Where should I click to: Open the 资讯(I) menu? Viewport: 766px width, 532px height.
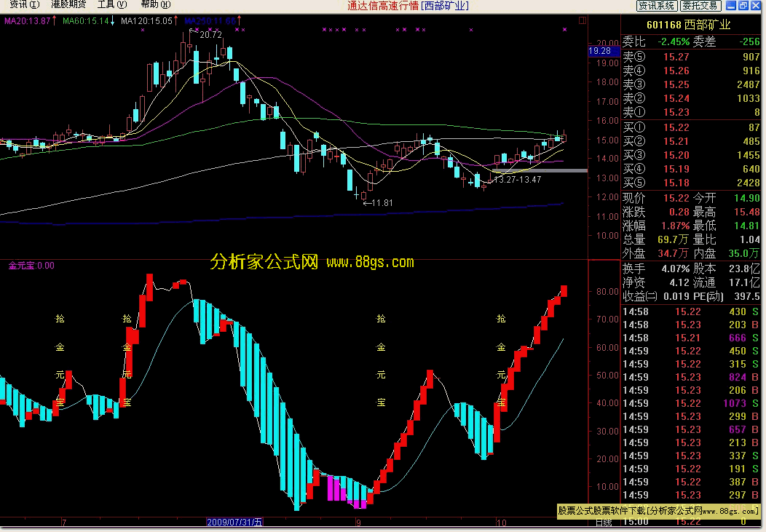(25, 4)
